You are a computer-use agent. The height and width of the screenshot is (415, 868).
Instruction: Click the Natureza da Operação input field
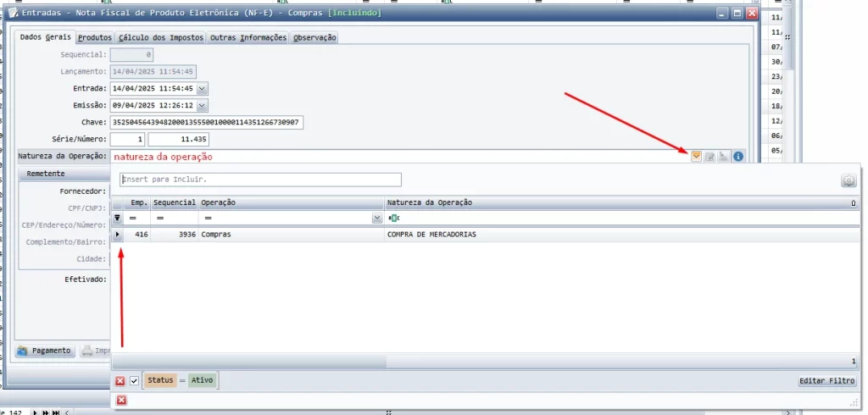pos(398,157)
